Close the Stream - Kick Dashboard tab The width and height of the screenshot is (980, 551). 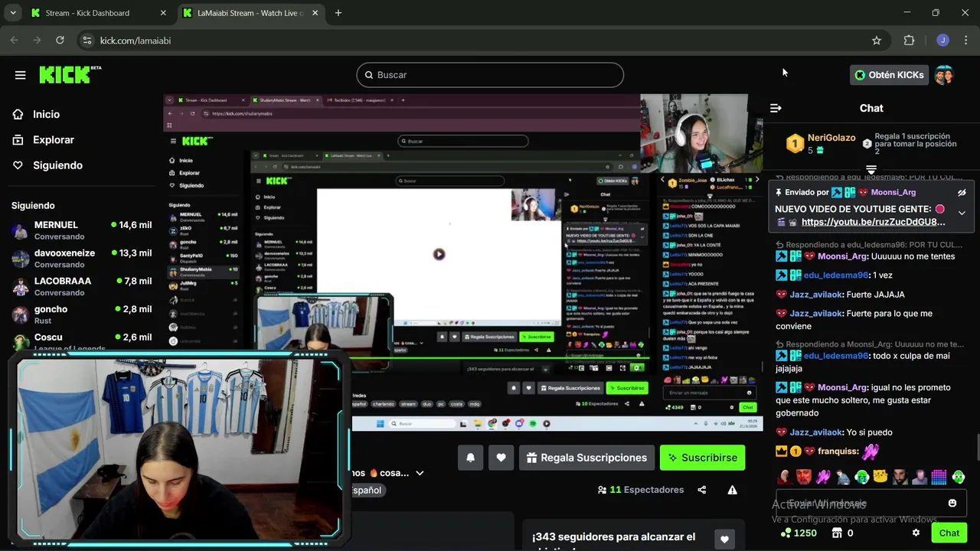163,13
